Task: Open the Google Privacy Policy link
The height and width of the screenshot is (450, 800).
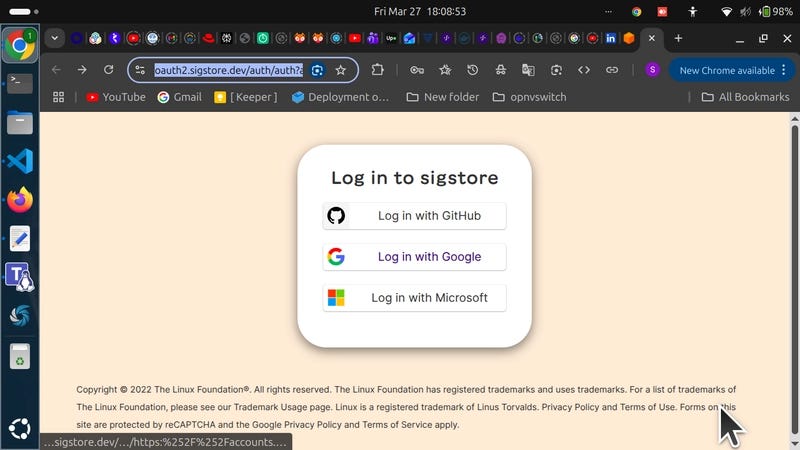Action: pos(296,424)
